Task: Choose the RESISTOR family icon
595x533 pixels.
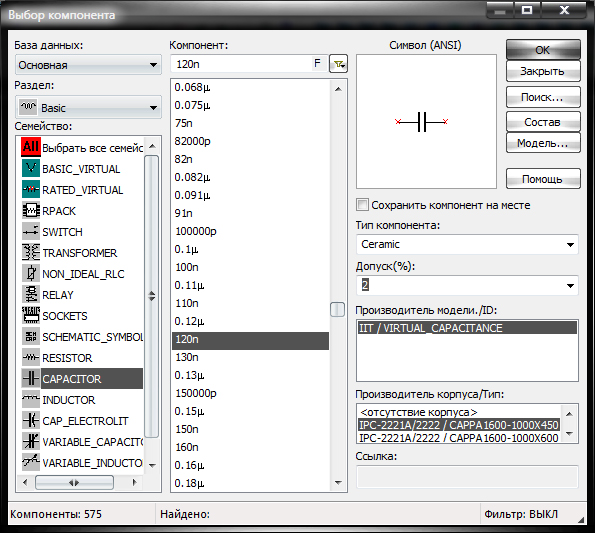Action: pyautogui.click(x=31, y=358)
